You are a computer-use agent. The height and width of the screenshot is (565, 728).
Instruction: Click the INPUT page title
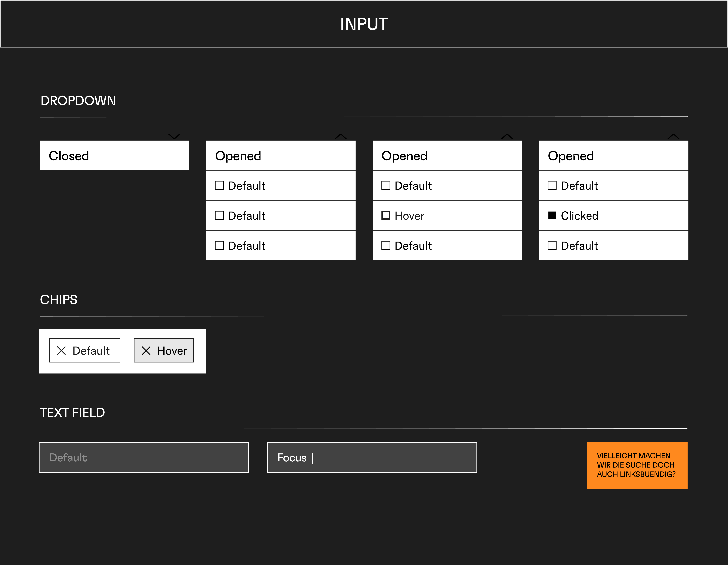click(364, 24)
